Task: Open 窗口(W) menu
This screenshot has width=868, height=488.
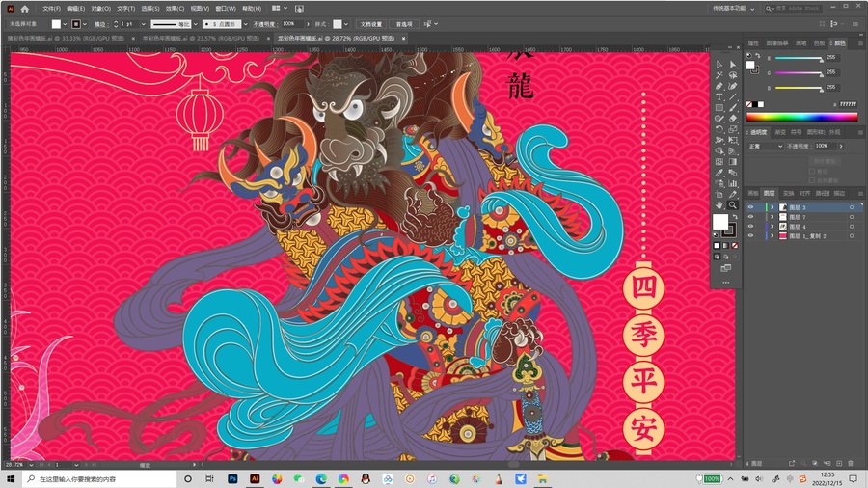Action: tap(226, 9)
